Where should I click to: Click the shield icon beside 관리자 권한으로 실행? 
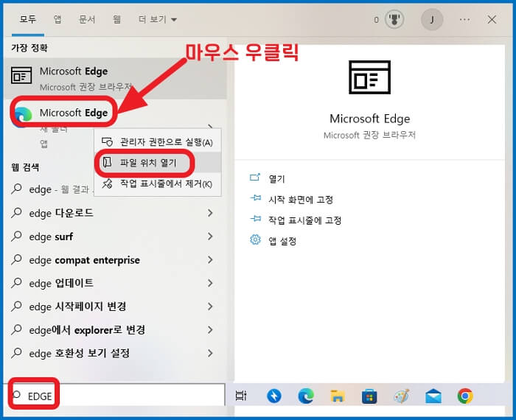108,141
